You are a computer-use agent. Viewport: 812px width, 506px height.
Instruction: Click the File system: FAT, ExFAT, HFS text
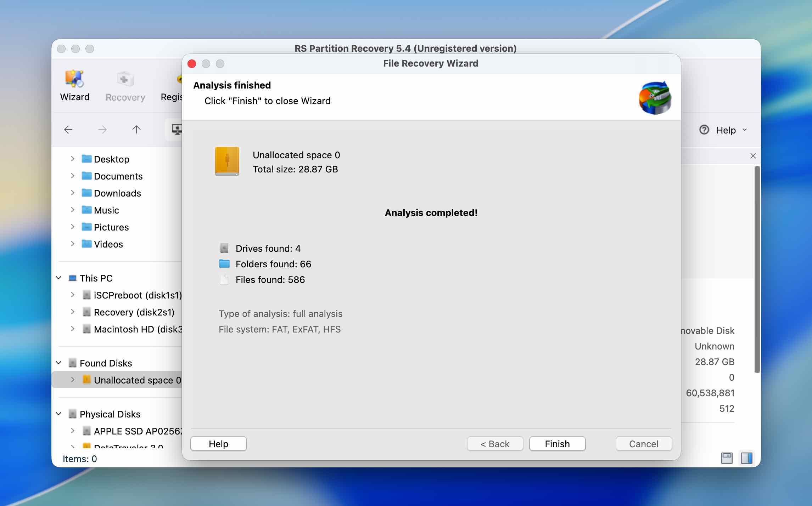click(280, 329)
